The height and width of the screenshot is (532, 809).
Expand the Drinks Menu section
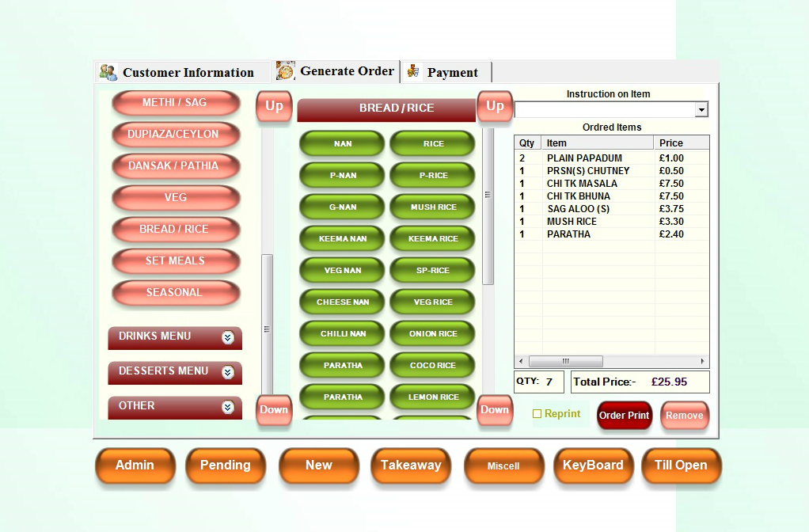click(x=228, y=337)
